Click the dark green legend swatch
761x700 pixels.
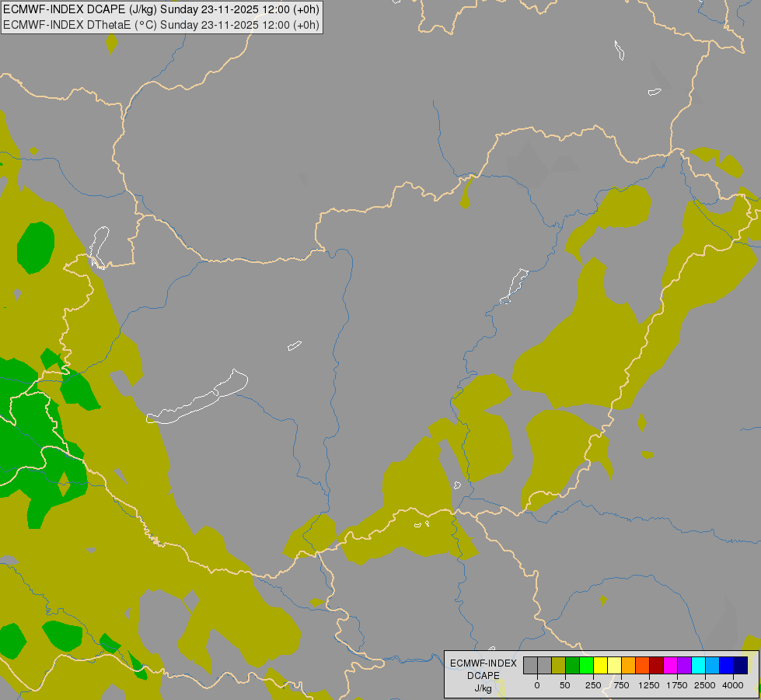573,666
